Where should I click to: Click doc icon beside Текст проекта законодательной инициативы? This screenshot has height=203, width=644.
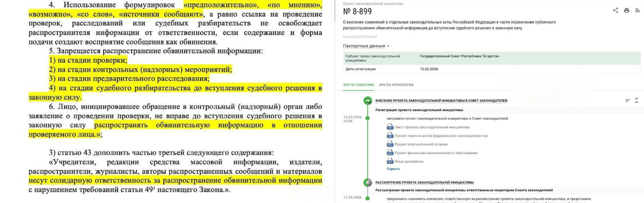[x=390, y=127]
